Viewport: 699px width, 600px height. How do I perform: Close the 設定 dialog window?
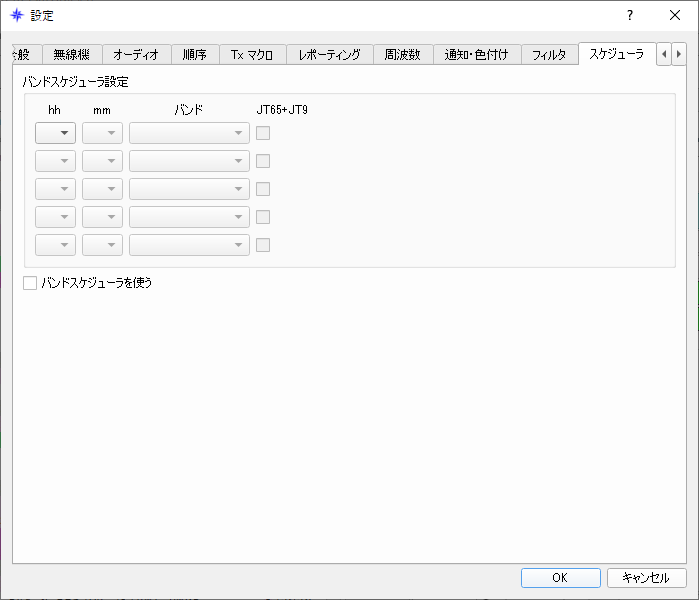coord(675,16)
